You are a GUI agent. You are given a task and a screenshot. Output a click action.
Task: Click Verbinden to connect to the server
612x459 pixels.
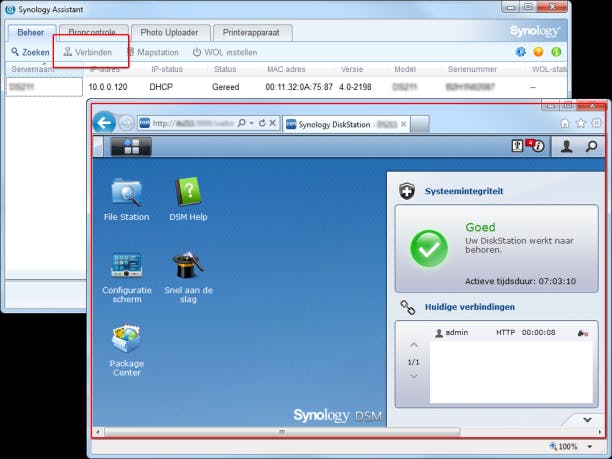click(88, 52)
